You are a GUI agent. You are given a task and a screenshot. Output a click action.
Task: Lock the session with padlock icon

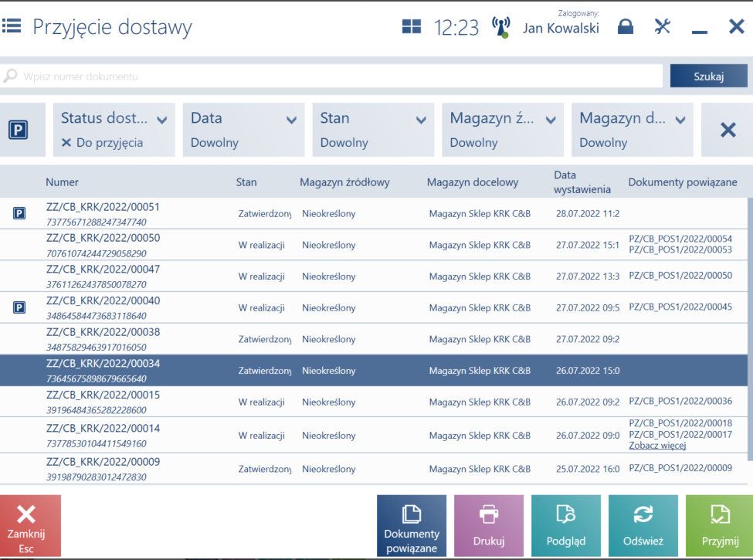pos(626,26)
